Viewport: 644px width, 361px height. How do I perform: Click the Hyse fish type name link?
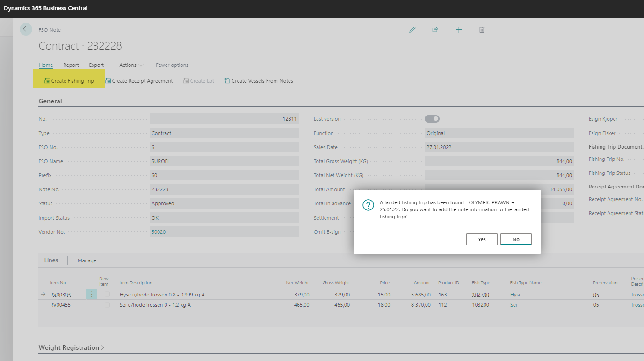click(516, 295)
